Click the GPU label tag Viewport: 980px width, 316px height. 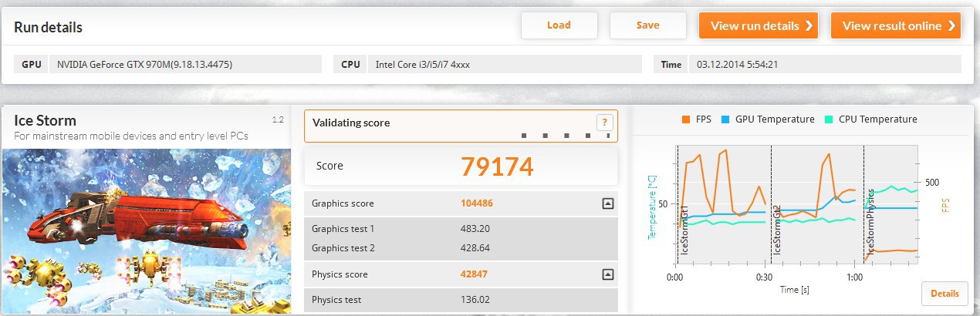[x=32, y=65]
